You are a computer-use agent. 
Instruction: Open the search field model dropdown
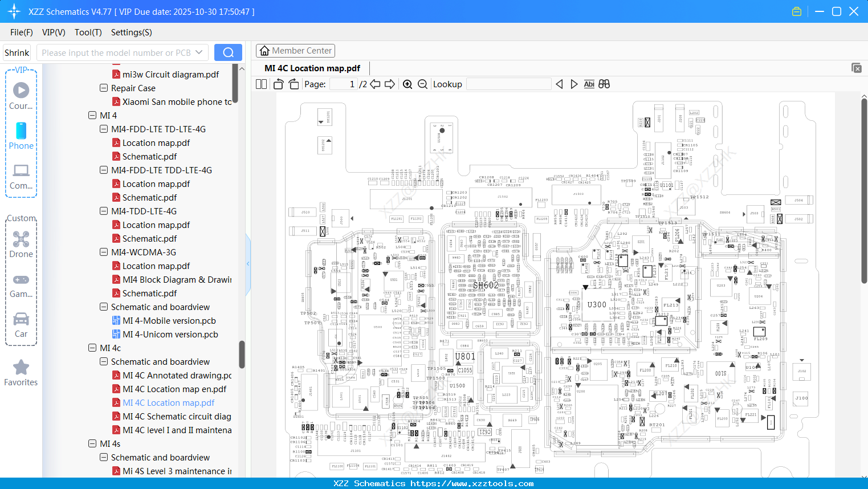coord(199,52)
